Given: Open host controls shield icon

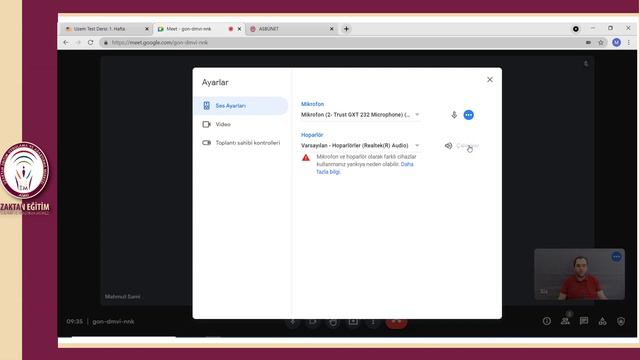Looking at the screenshot, I should [621, 321].
